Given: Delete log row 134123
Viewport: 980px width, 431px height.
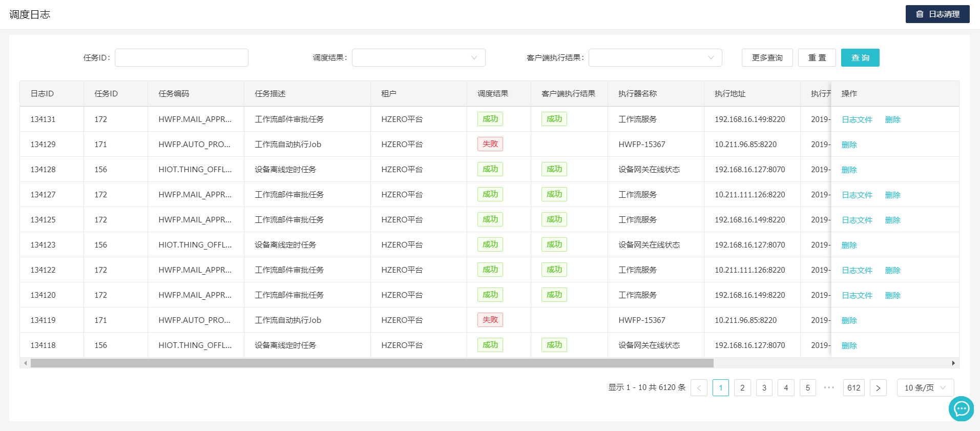Looking at the screenshot, I should click(x=849, y=245).
